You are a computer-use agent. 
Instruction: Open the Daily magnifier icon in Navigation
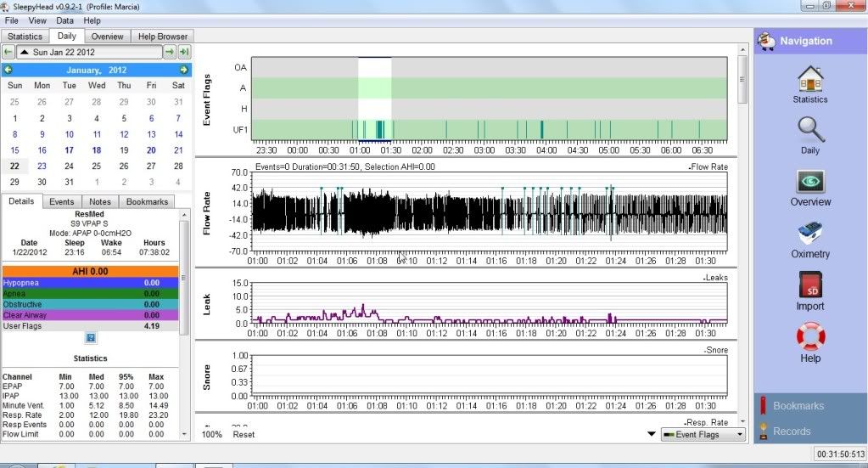810,130
